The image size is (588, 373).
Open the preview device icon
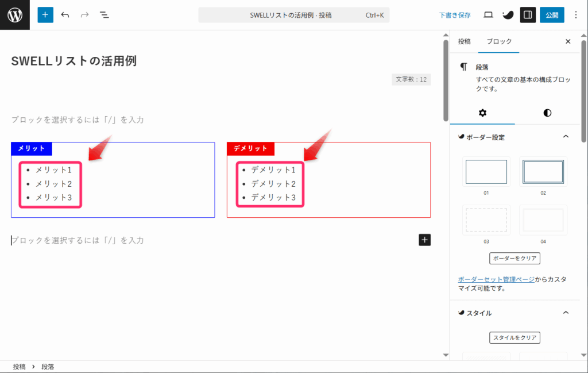488,15
